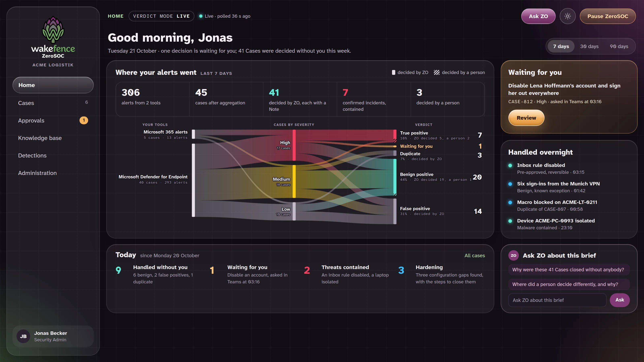Click the Approvals badge showing 1
Image resolution: width=644 pixels, height=362 pixels.
click(x=84, y=120)
